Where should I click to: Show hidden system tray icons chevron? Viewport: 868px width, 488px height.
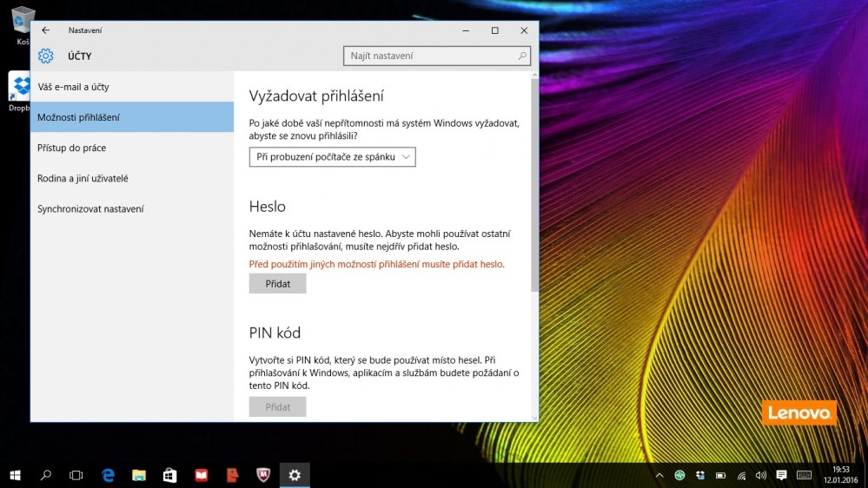coord(659,475)
